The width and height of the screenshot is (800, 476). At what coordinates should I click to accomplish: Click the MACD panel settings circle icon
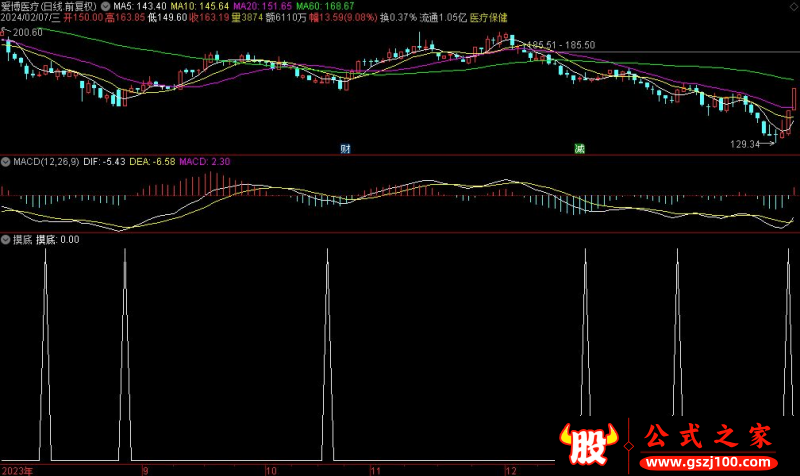tap(5, 161)
